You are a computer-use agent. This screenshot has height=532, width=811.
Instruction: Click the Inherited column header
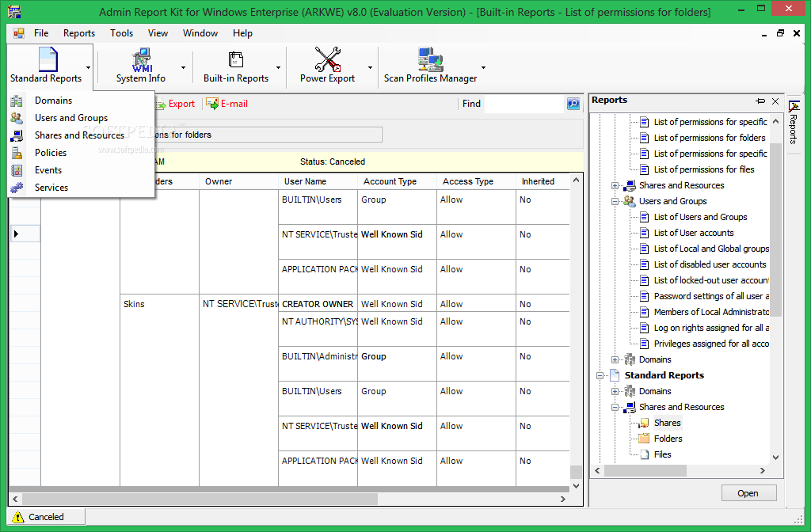[x=543, y=181]
